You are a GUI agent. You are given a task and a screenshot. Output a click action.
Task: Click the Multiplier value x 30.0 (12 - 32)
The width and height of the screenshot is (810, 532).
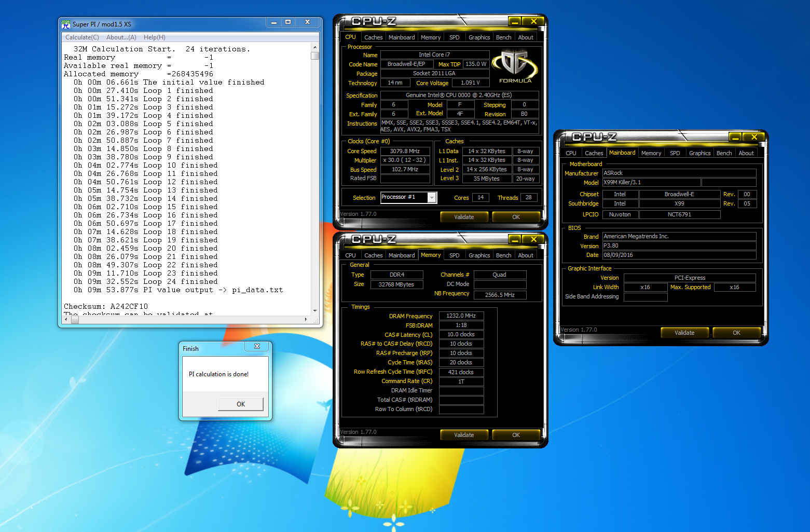(405, 160)
